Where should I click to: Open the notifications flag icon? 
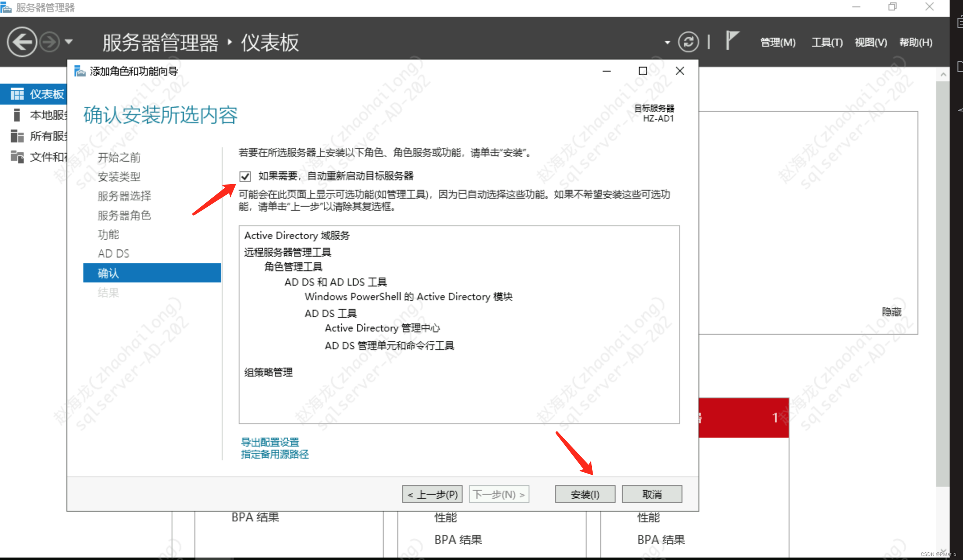click(732, 41)
